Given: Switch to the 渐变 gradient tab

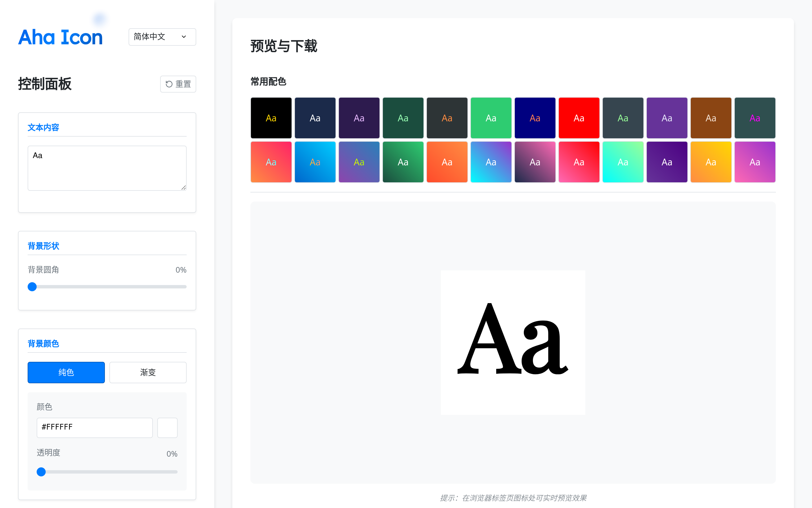Looking at the screenshot, I should tap(148, 372).
